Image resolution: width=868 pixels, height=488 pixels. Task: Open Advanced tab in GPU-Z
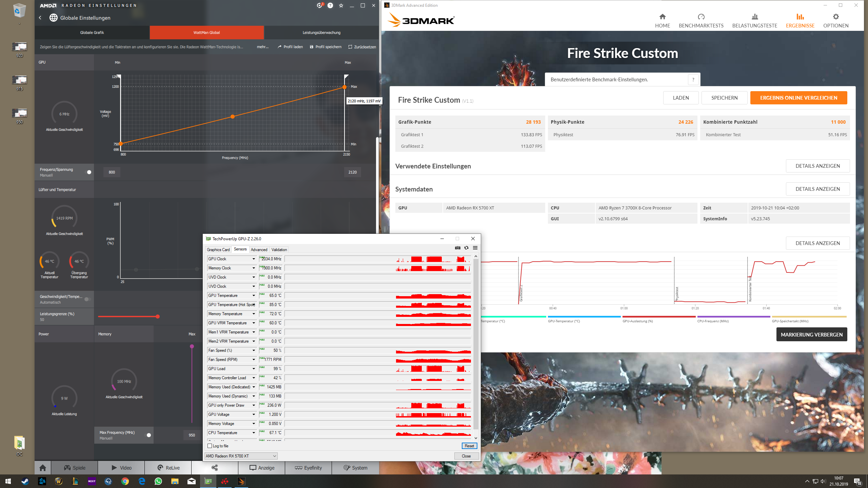(259, 250)
